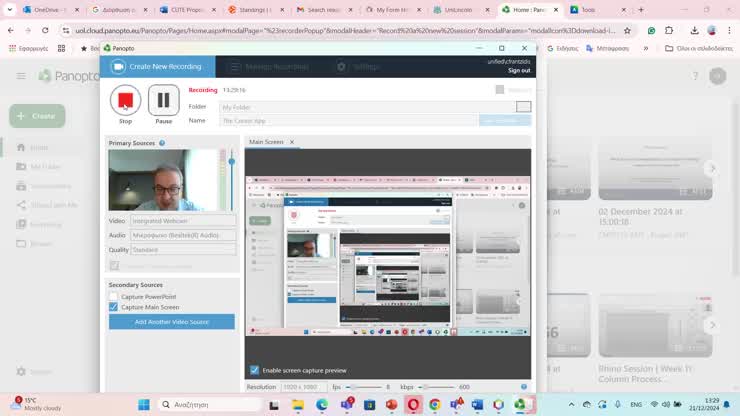This screenshot has width=740, height=416.
Task: Open Microsoft Edge from the taskbar
Action: 322,405
